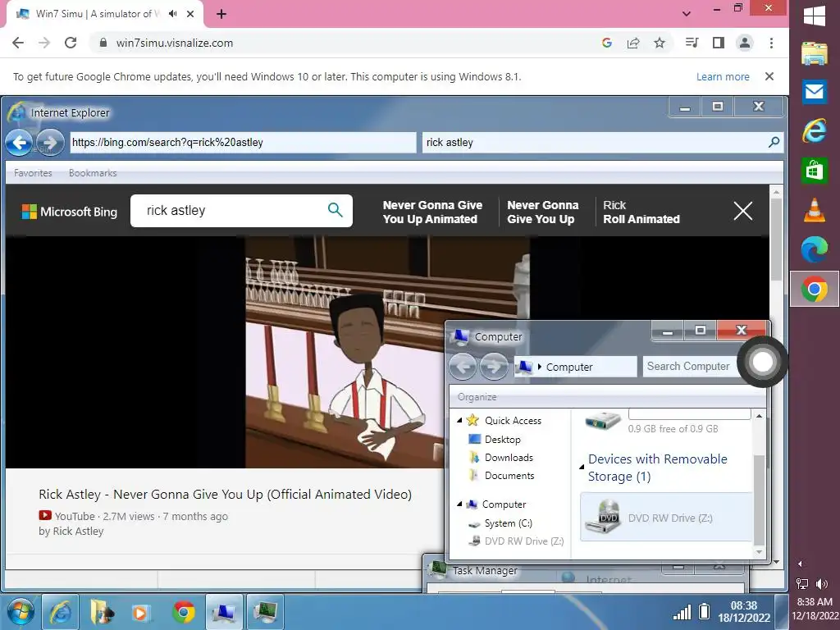840x630 pixels.
Task: Open Bookmarks in Internet Explorer
Action: (93, 173)
